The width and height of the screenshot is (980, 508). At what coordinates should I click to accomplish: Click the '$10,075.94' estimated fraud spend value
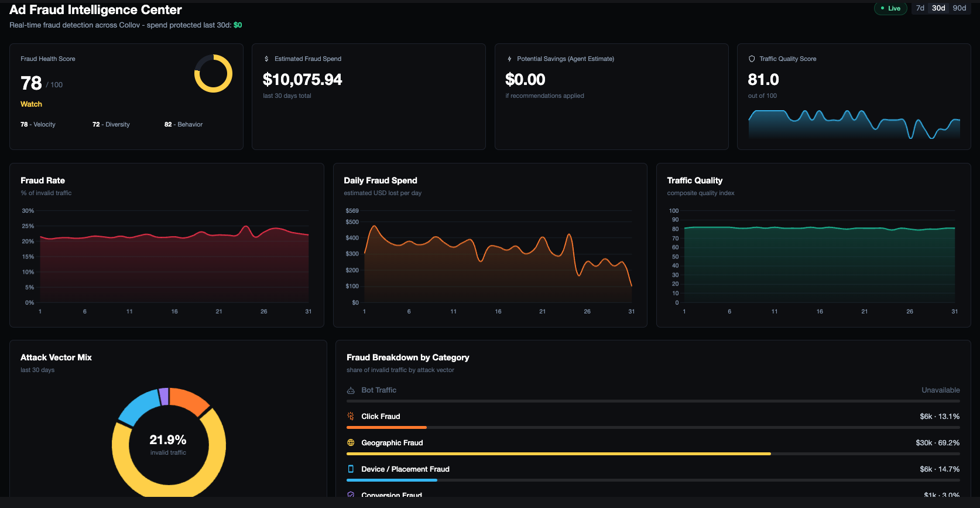(x=302, y=80)
